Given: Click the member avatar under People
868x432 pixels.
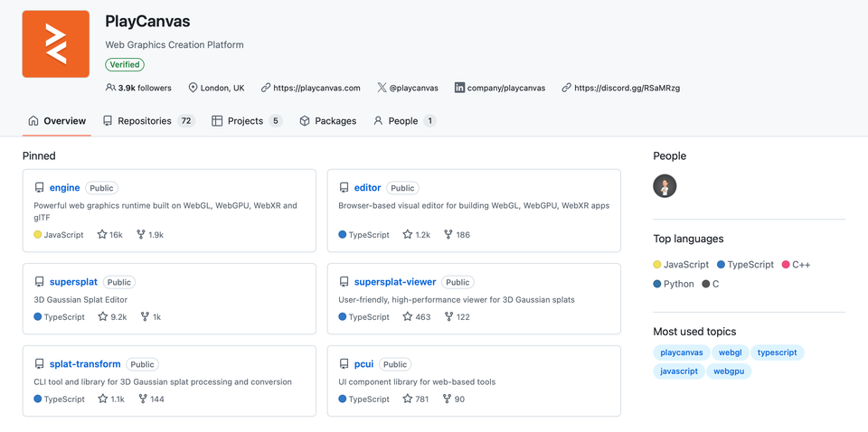Looking at the screenshot, I should coord(665,186).
